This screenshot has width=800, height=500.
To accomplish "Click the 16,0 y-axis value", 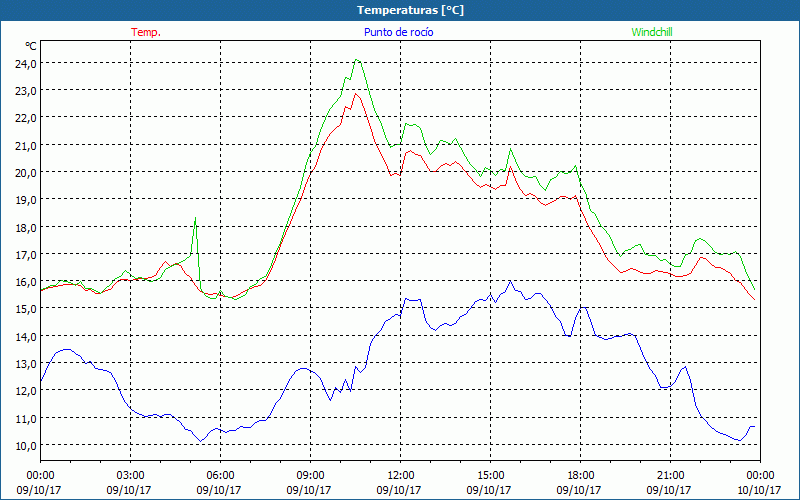I will pos(26,282).
